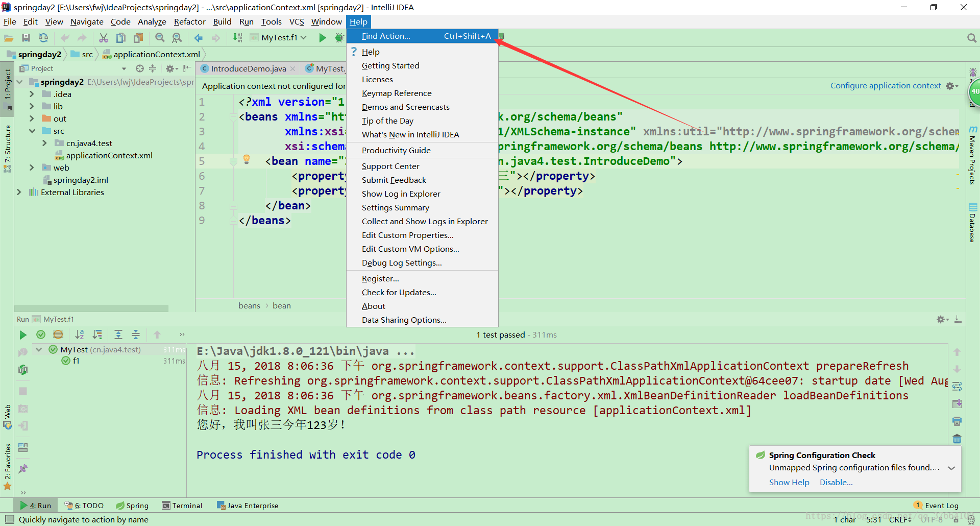The height and width of the screenshot is (526, 980).
Task: Click the CRLF line separator status item
Action: click(x=900, y=519)
